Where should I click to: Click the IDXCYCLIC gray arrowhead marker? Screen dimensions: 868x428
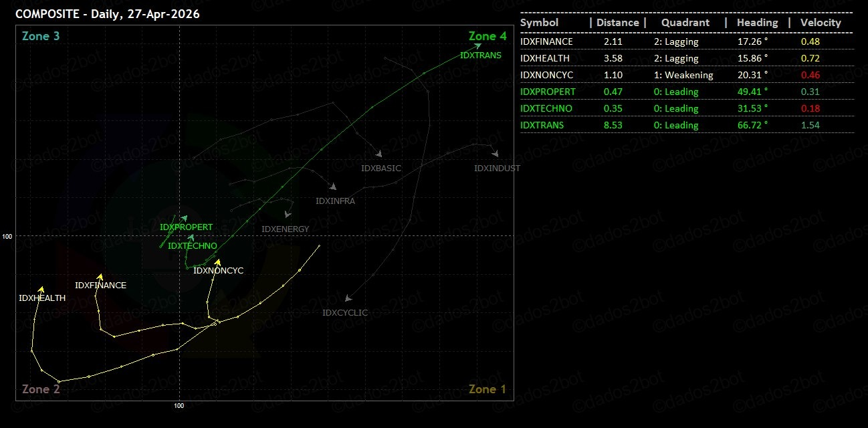(348, 299)
